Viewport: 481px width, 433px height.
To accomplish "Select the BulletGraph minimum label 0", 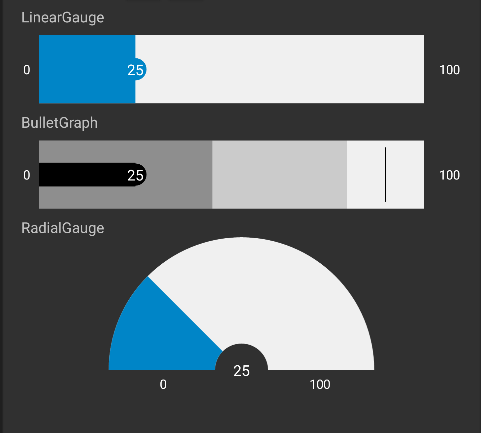I will pos(27,175).
